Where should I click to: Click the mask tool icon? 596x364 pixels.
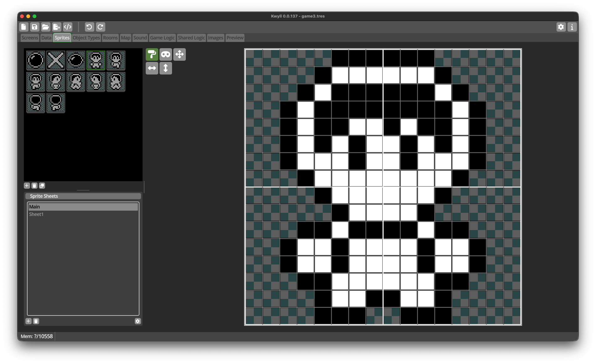(166, 54)
